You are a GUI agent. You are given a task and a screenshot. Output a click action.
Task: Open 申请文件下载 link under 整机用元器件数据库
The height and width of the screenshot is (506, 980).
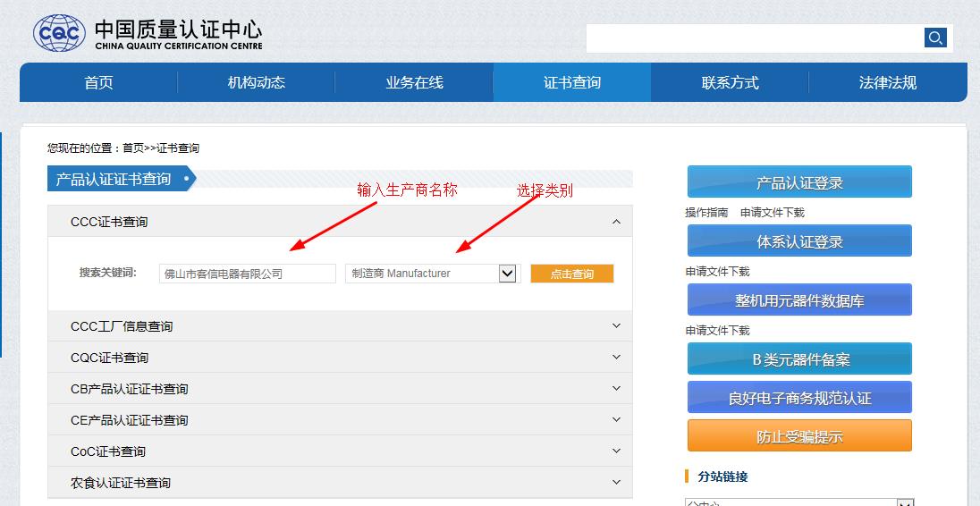coord(717,330)
